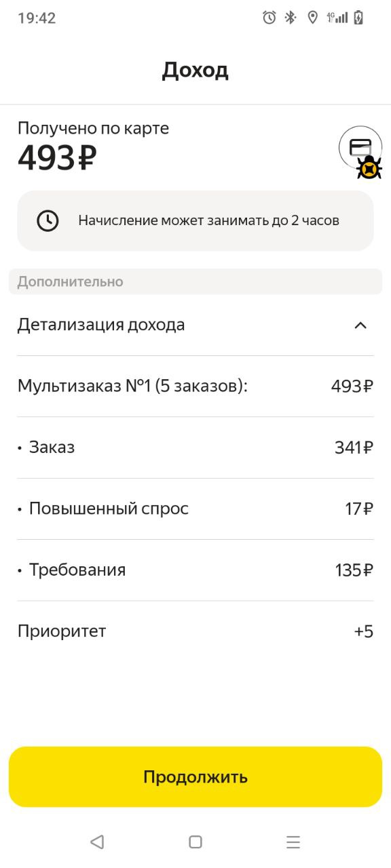The image size is (391, 868).
Task: Tap the Детализация дохода header text
Action: click(x=101, y=325)
